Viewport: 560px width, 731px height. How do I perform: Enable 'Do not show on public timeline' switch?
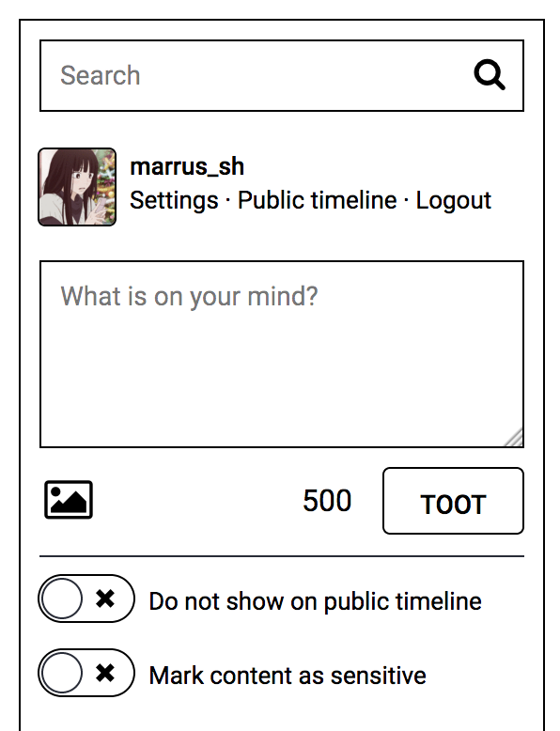[x=86, y=599]
